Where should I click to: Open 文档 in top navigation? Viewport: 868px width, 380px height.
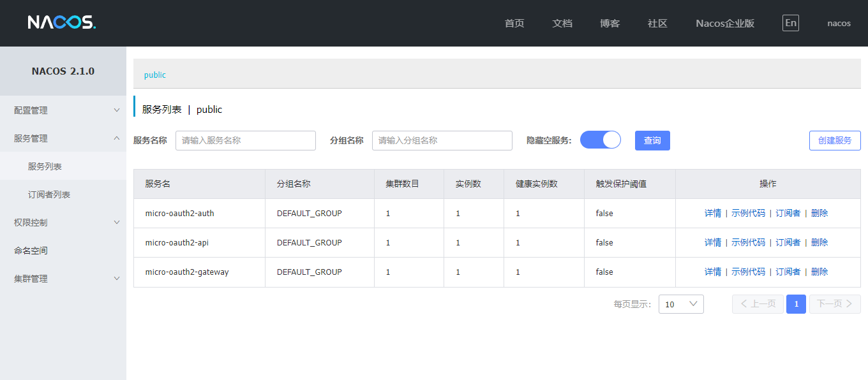click(x=562, y=23)
